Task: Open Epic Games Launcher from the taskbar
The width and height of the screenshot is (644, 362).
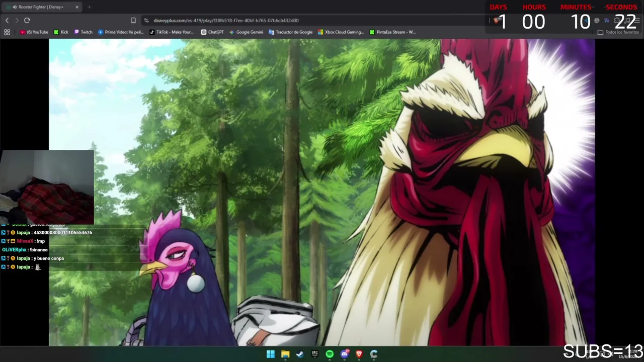Action: point(315,354)
